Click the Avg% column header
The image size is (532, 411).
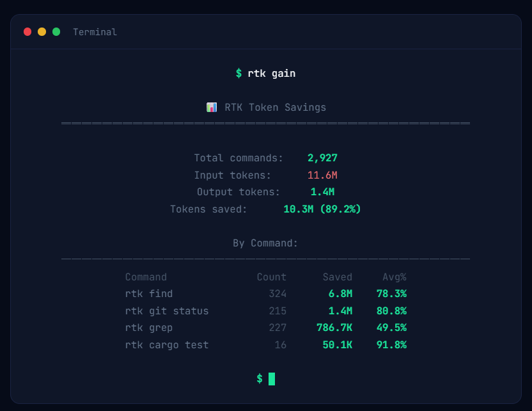(x=395, y=277)
